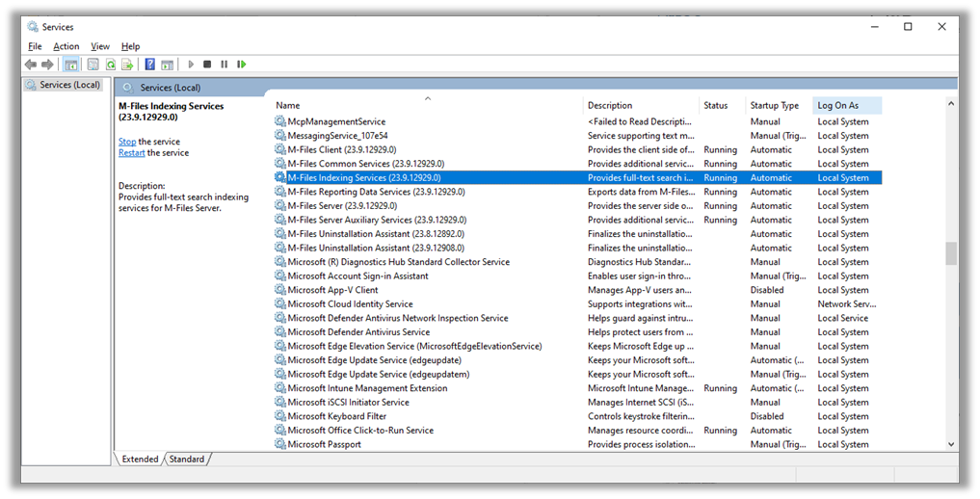Open Properties via the toolbar icon
Viewport: 980px width, 499px height.
(93, 65)
